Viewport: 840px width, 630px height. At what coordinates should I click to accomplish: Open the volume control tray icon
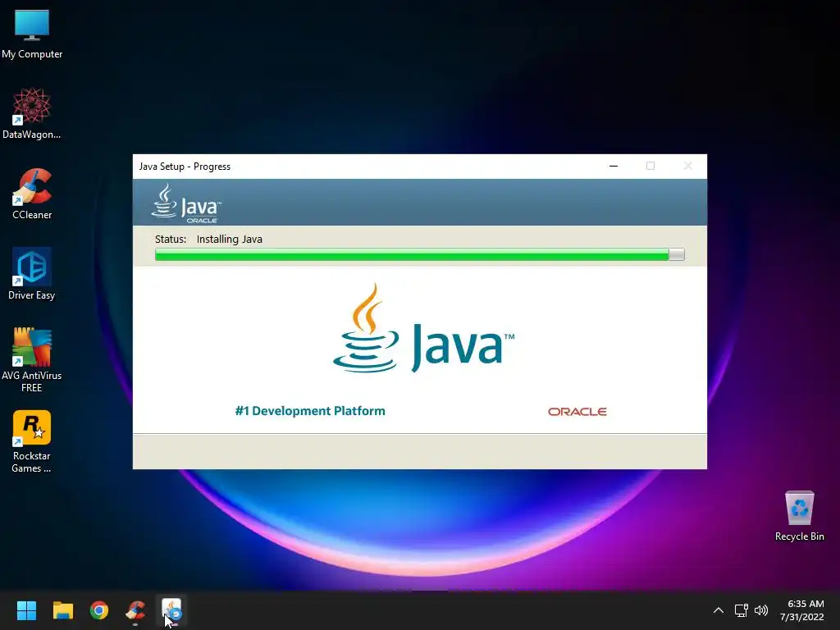760,610
